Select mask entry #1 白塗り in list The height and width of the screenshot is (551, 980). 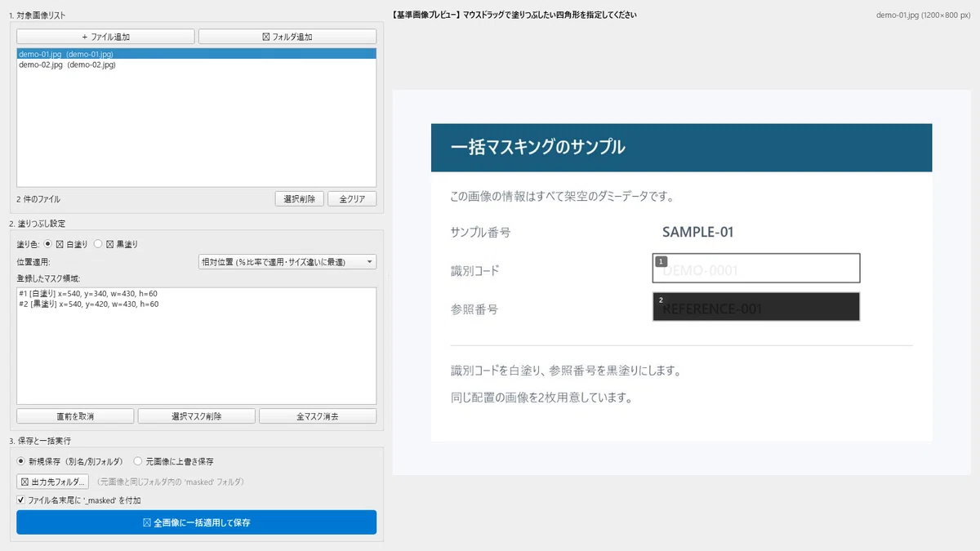[88, 293]
